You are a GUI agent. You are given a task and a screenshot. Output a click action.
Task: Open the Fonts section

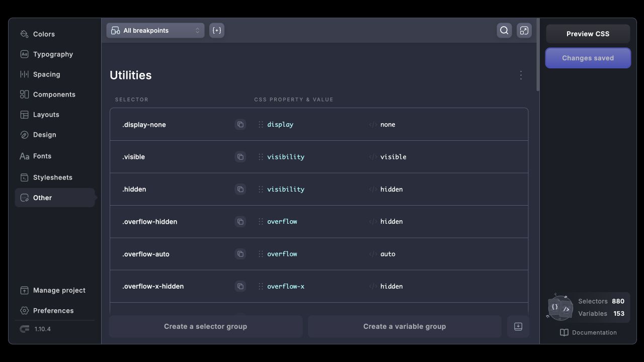54,156
